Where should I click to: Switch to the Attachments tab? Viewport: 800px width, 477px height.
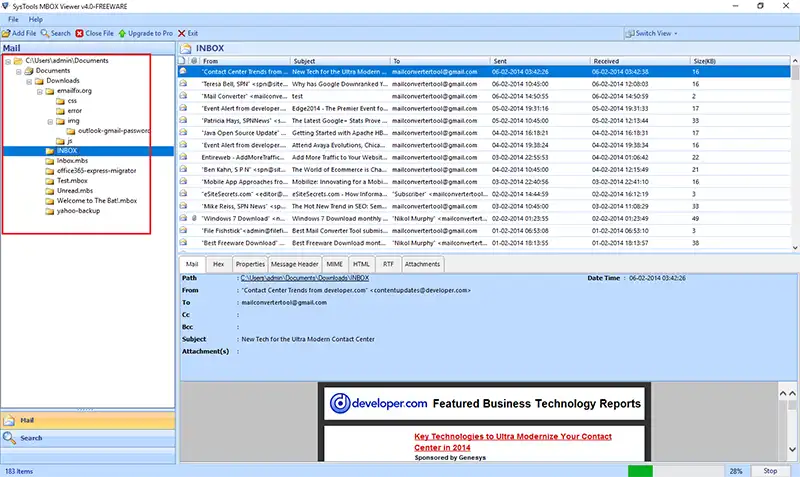coord(422,264)
